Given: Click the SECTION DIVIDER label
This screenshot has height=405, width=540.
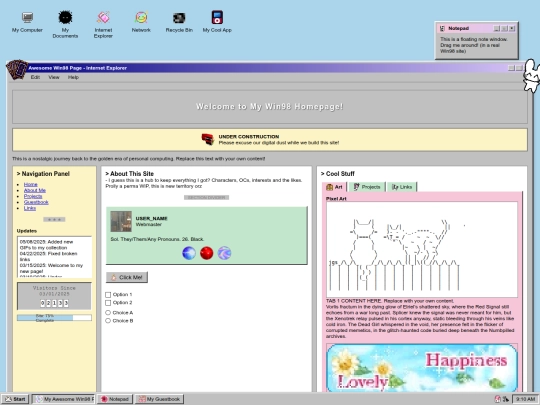Looking at the screenshot, I should [206, 197].
